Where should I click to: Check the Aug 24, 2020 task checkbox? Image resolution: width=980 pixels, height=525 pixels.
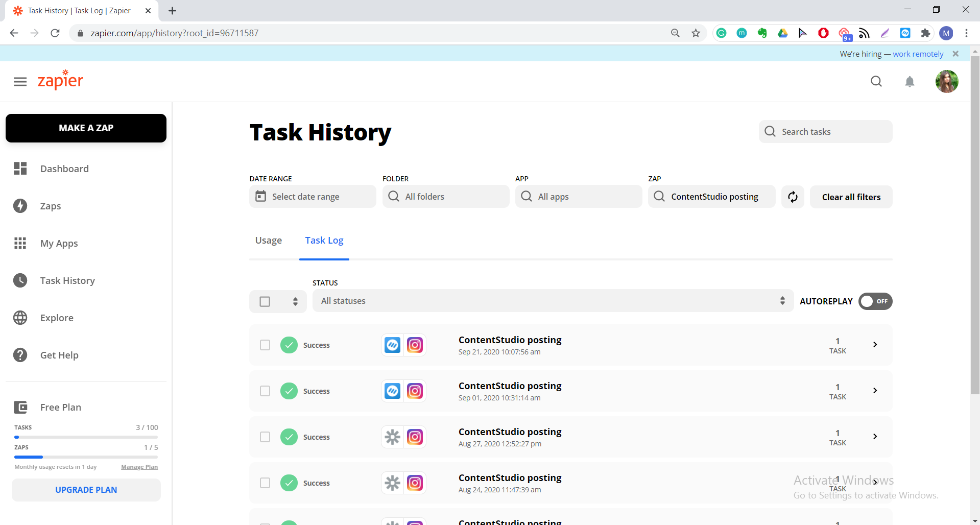pyautogui.click(x=265, y=483)
